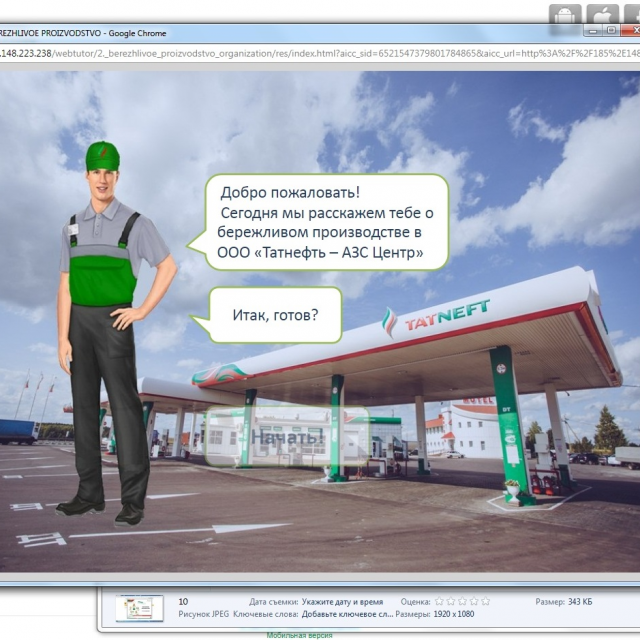Screen dimensions: 640x640
Task: Click the "1920 x 1080" dimensions value
Action: tap(454, 614)
